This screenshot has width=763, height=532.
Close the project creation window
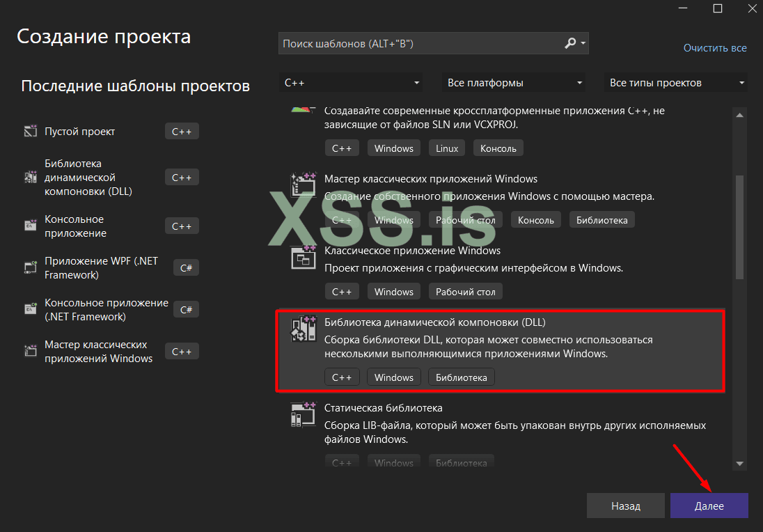(x=752, y=8)
